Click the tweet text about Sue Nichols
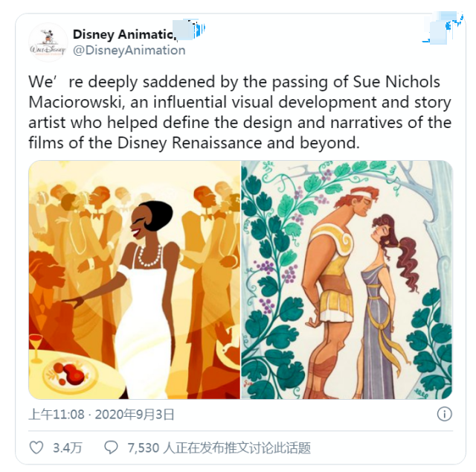The image size is (476, 472). click(239, 112)
